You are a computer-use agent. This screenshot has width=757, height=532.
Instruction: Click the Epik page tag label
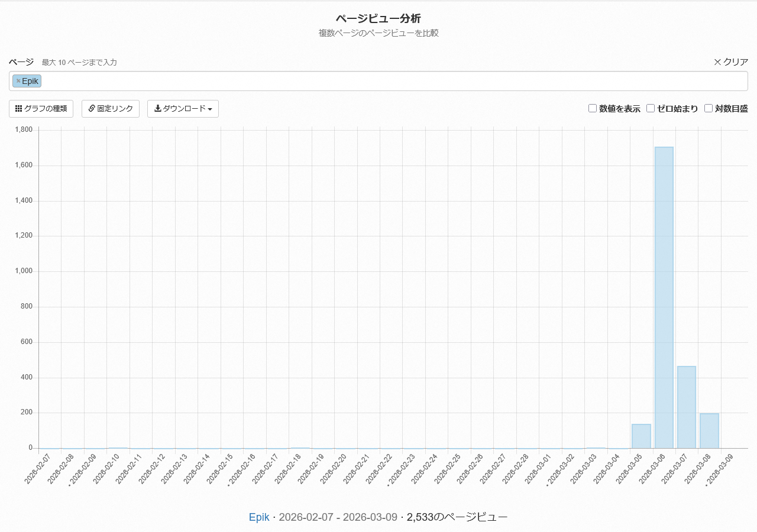point(30,81)
